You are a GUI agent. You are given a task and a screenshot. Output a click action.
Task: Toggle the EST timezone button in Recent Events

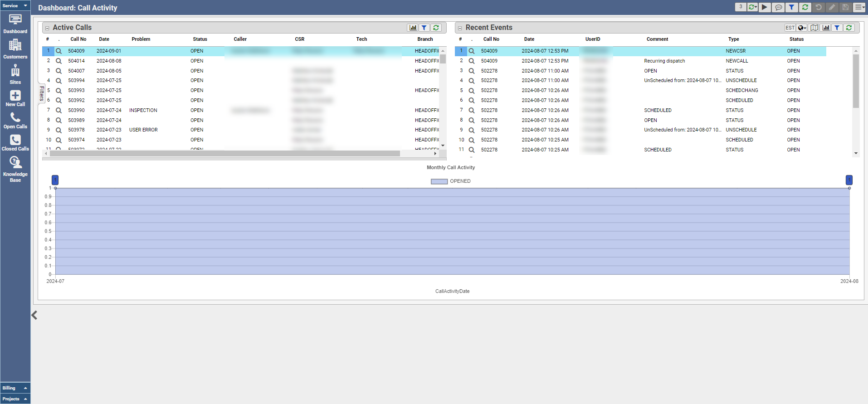click(x=790, y=28)
